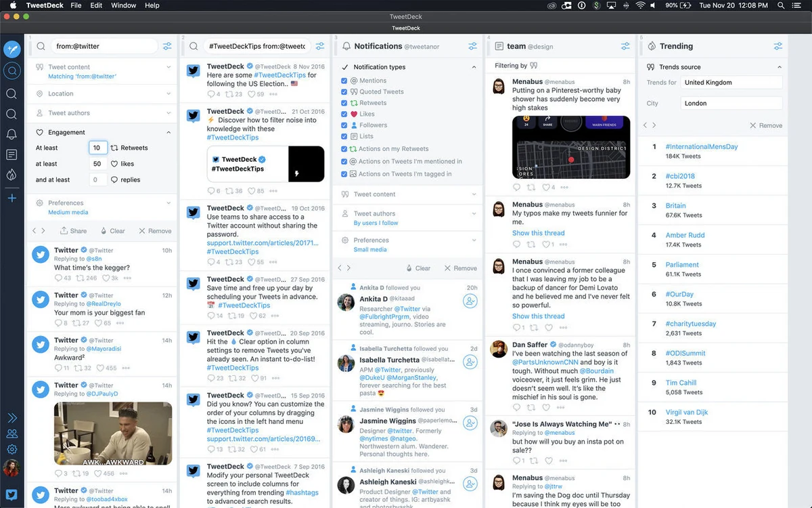Open the team list column from sidebar list icon

(12, 154)
